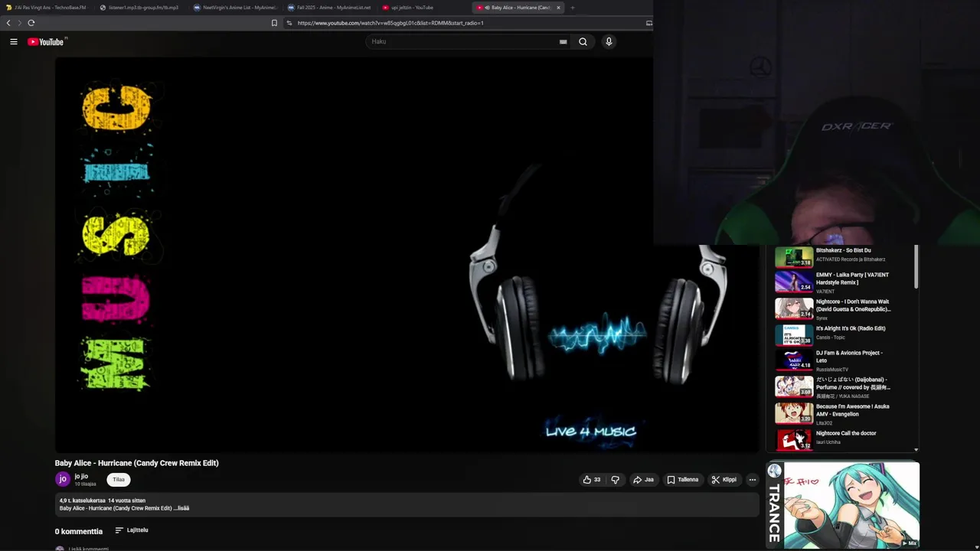This screenshot has height=551, width=980.
Task: Open jo jio channel avatar
Action: 63,480
